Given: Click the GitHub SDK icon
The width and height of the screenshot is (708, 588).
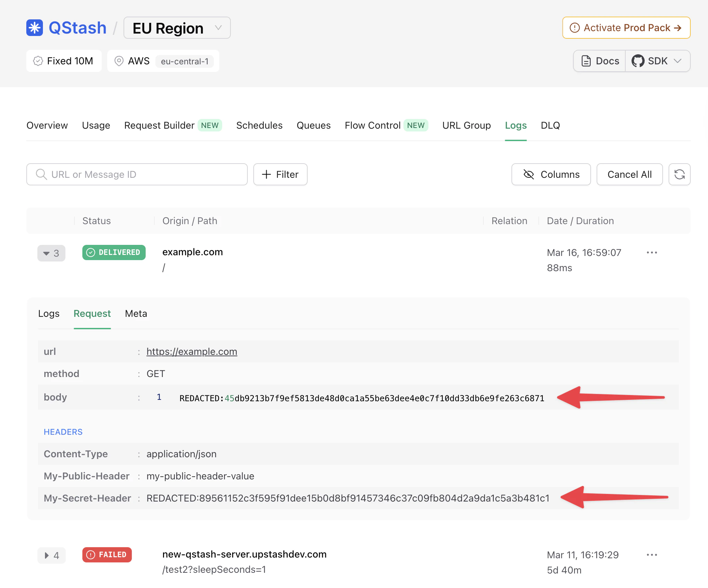Looking at the screenshot, I should (638, 61).
